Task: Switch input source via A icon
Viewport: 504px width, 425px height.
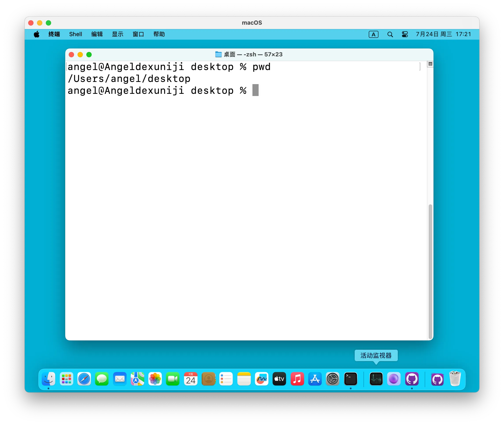Action: (x=373, y=34)
